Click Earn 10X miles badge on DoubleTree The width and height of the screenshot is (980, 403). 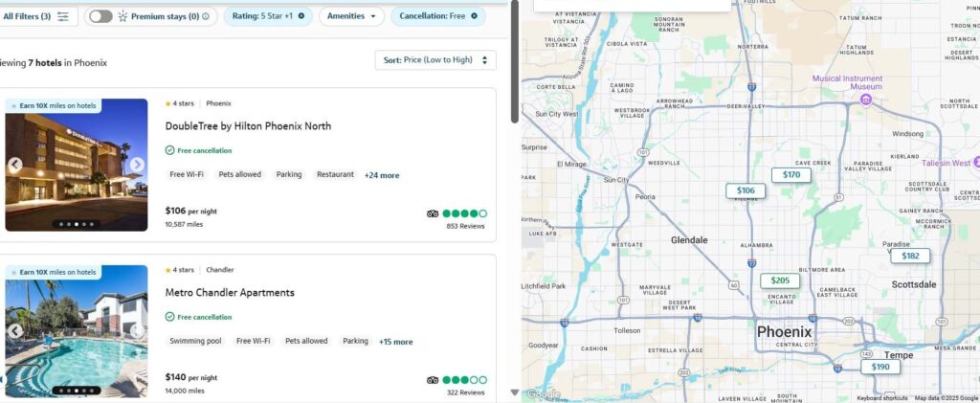tap(54, 105)
